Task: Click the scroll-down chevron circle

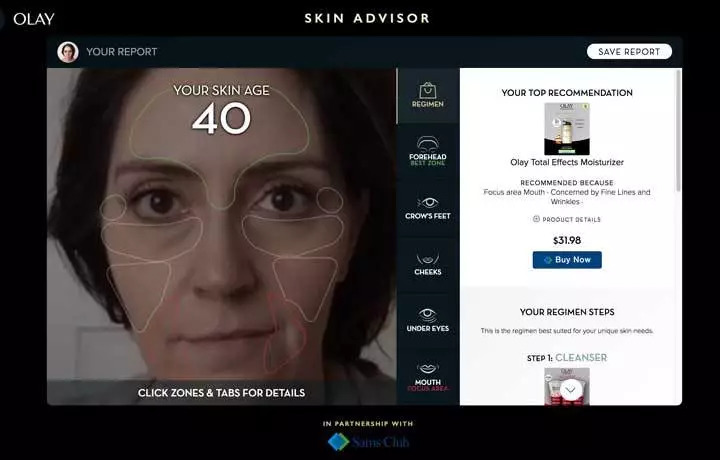Action: click(571, 390)
